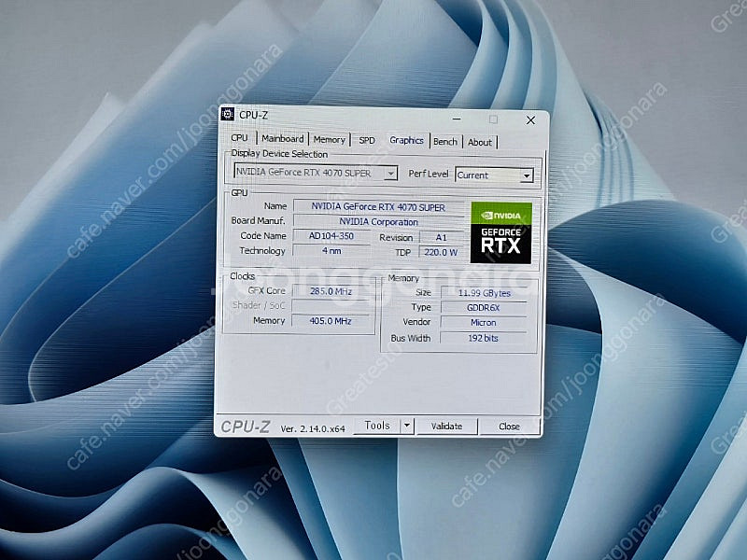Click the Micron vendor value
This screenshot has height=560, width=747.
click(484, 322)
